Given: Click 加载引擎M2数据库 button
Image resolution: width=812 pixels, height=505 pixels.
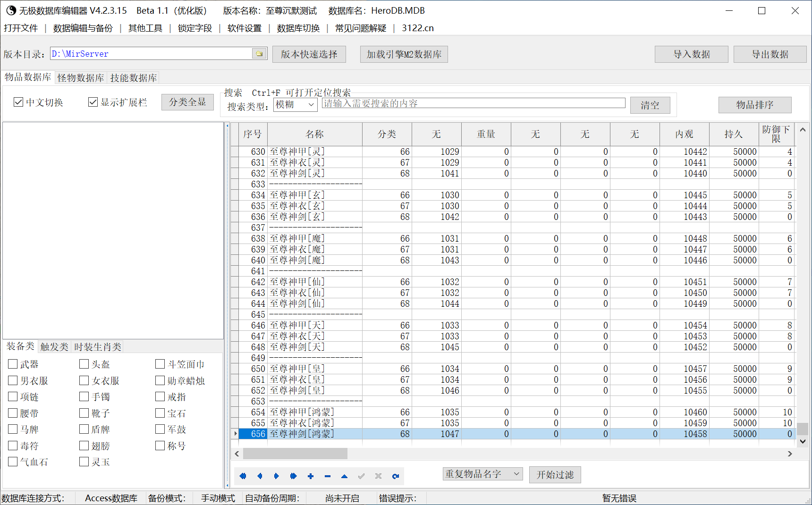Looking at the screenshot, I should coord(404,54).
